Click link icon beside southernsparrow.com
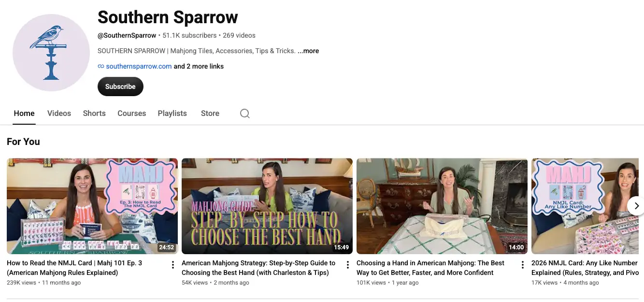Image resolution: width=644 pixels, height=302 pixels. pos(101,66)
